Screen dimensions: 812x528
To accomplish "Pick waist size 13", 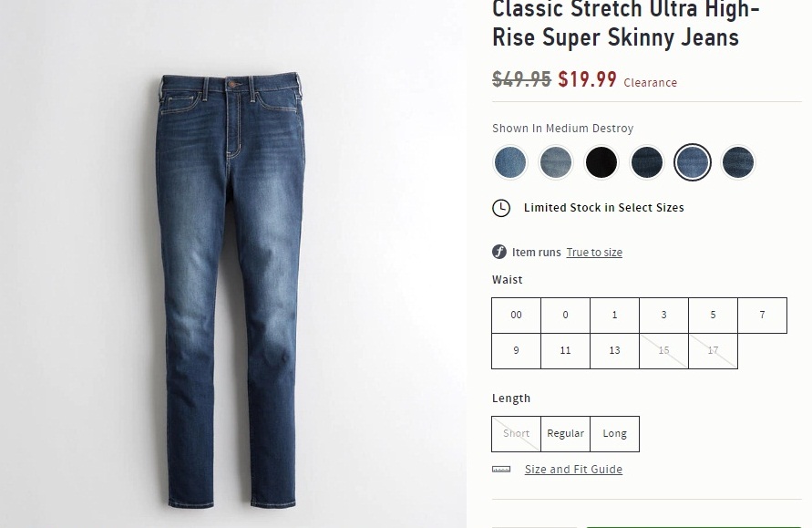I will (615, 351).
